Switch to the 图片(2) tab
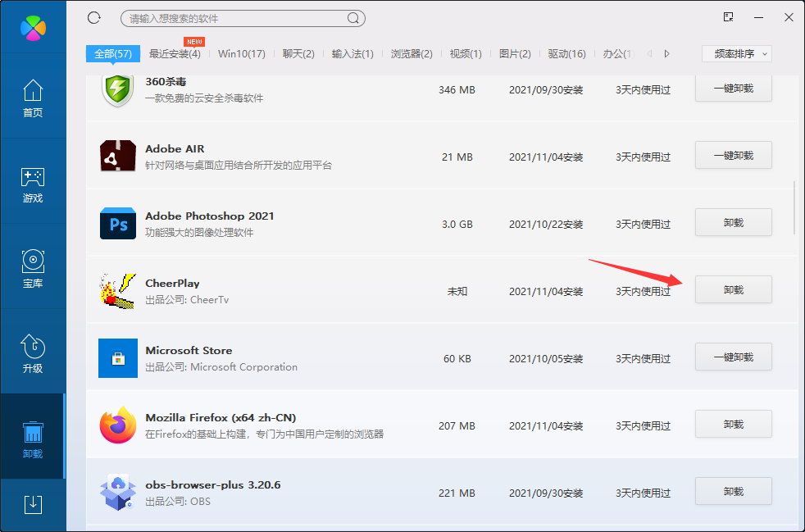 515,53
